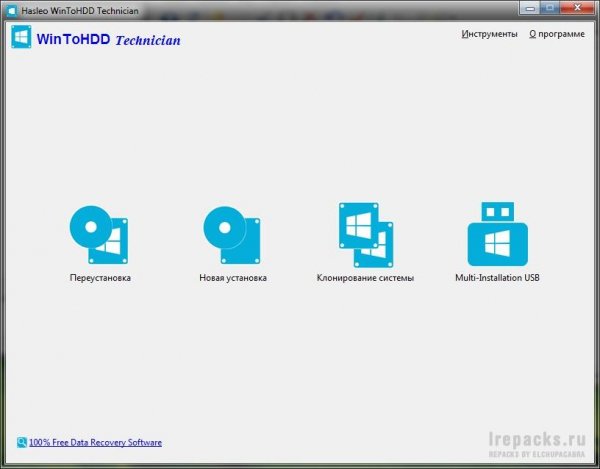
Task: Maximize the WinToHDD window
Action: (x=550, y=8)
